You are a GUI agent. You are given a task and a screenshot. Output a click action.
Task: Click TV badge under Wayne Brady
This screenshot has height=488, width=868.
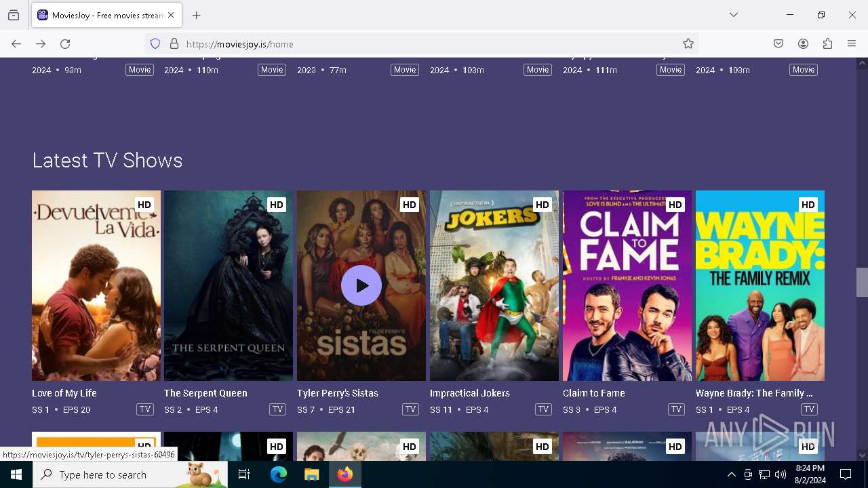809,409
